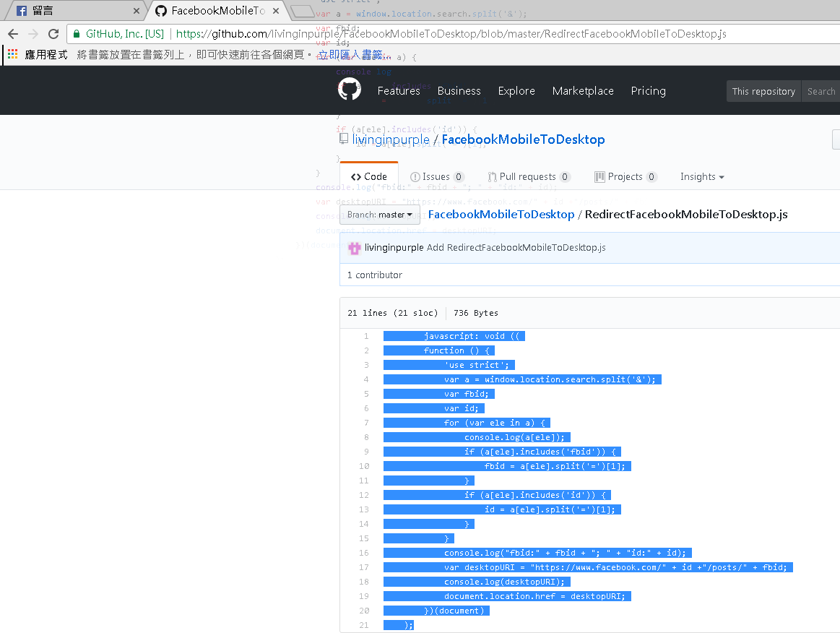This screenshot has width=840, height=633.
Task: Select the Projects tab
Action: pos(625,176)
